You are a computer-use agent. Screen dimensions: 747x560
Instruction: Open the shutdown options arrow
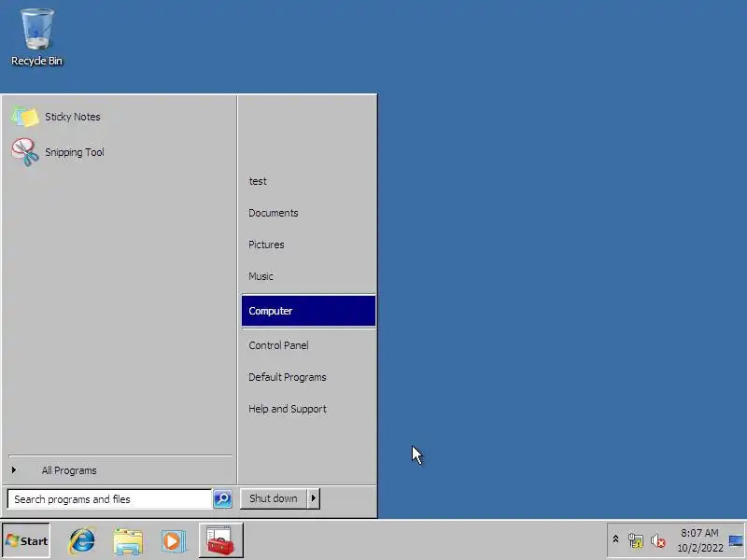pos(314,498)
